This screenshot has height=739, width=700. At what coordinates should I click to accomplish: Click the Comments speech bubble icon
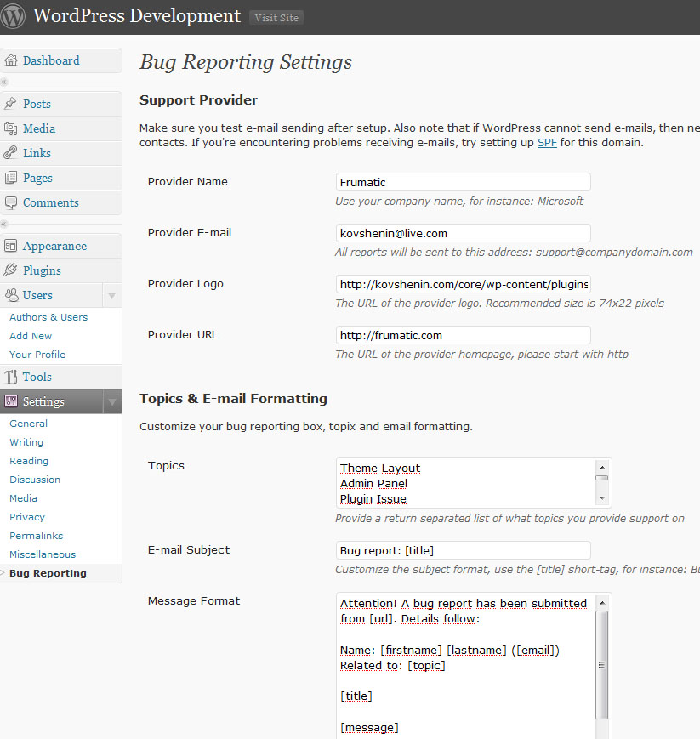tap(10, 202)
